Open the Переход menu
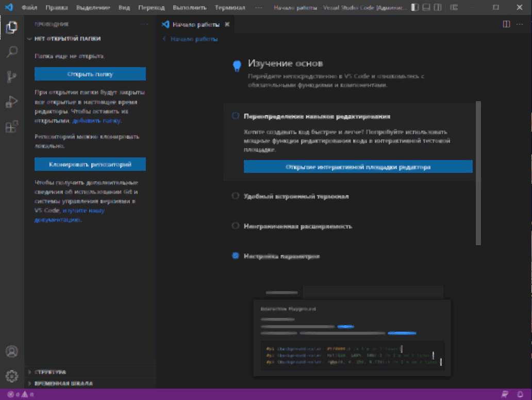 coord(152,7)
